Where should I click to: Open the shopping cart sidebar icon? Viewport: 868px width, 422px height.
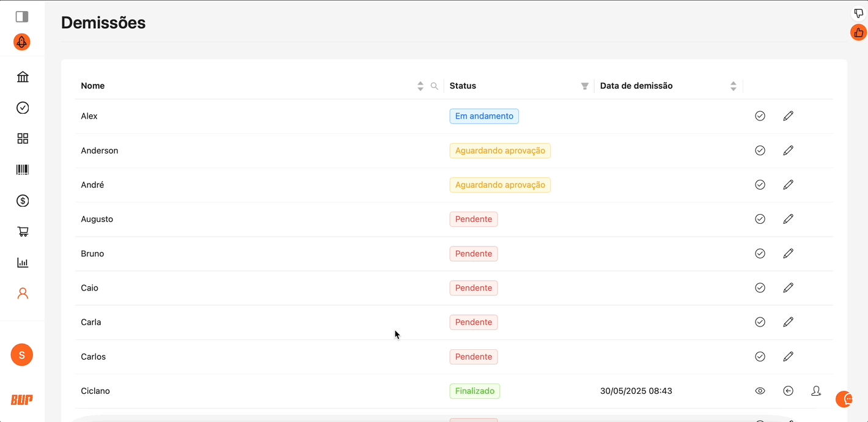pos(23,232)
